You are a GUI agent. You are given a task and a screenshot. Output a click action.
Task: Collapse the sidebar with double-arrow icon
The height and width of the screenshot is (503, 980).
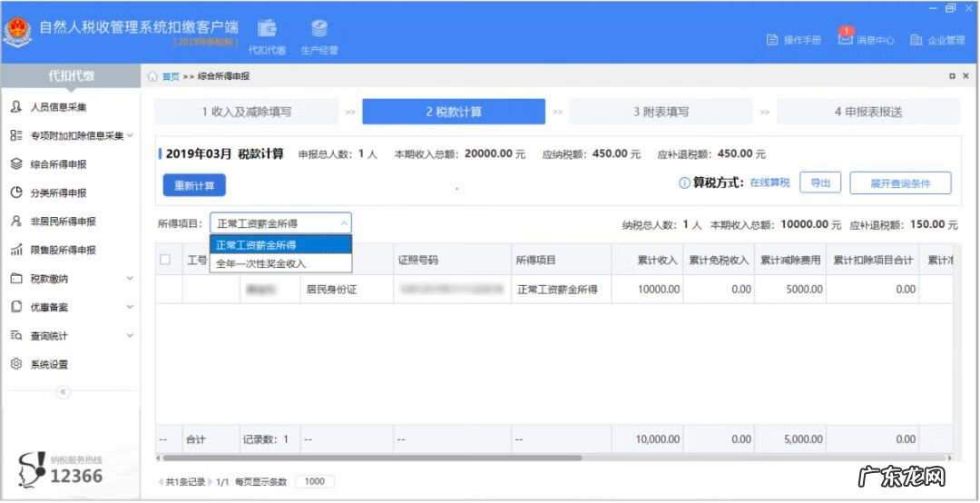64,392
